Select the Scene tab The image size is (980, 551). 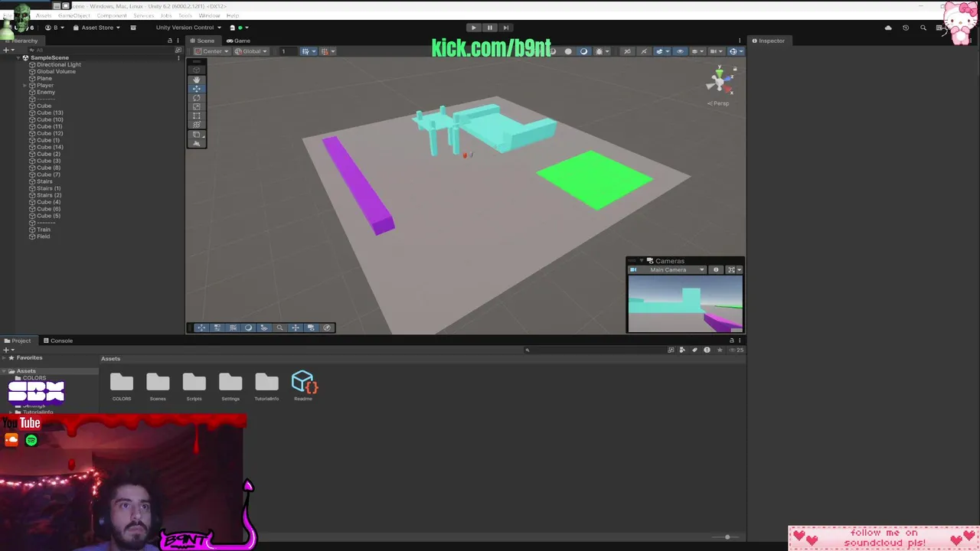coord(203,41)
